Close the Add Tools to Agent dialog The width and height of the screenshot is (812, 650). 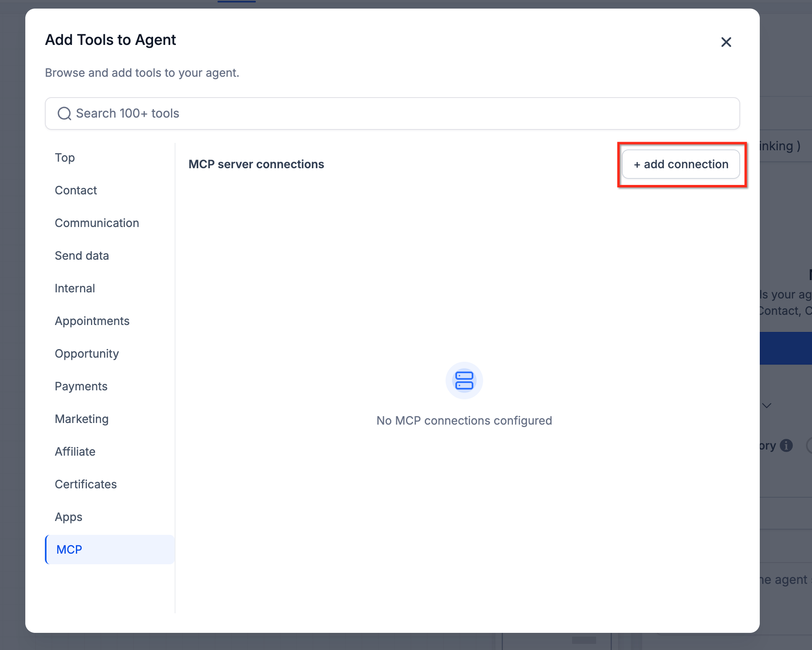[x=726, y=42]
